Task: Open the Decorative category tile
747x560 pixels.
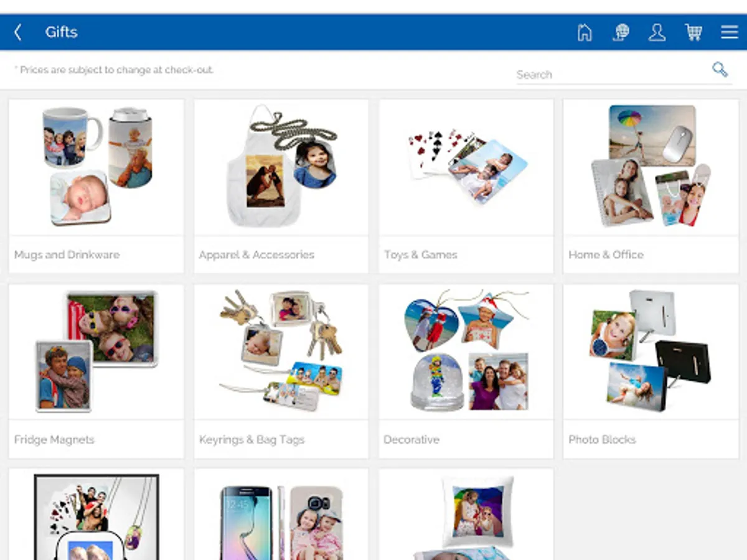Action: (x=466, y=371)
